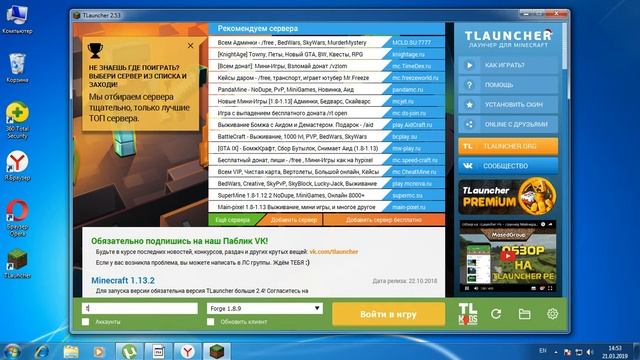
Task: Open the 'Помощь' menu item
Action: click(x=508, y=85)
